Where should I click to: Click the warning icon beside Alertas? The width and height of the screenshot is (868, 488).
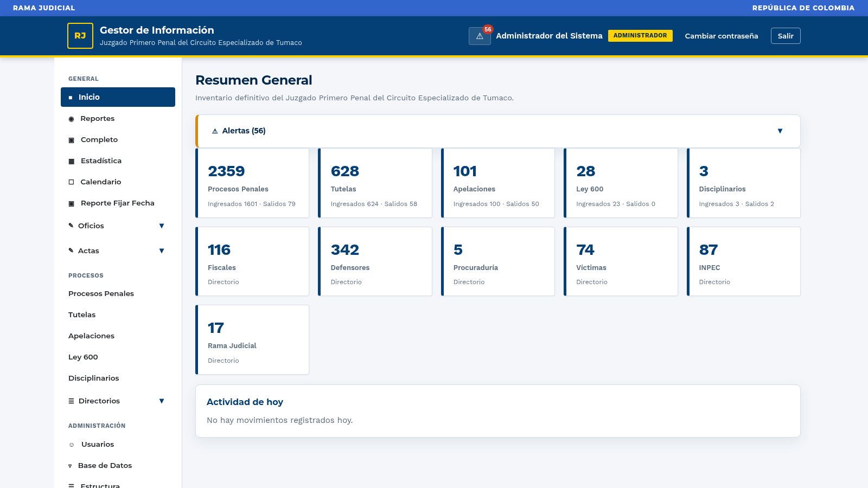215,131
